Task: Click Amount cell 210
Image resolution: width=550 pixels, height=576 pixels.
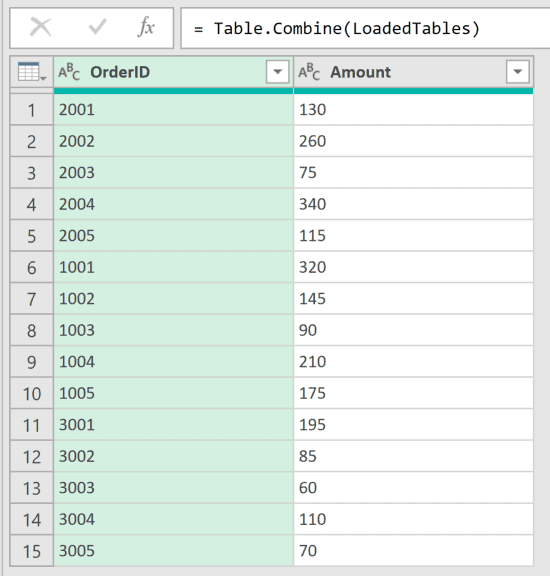Action: [413, 362]
